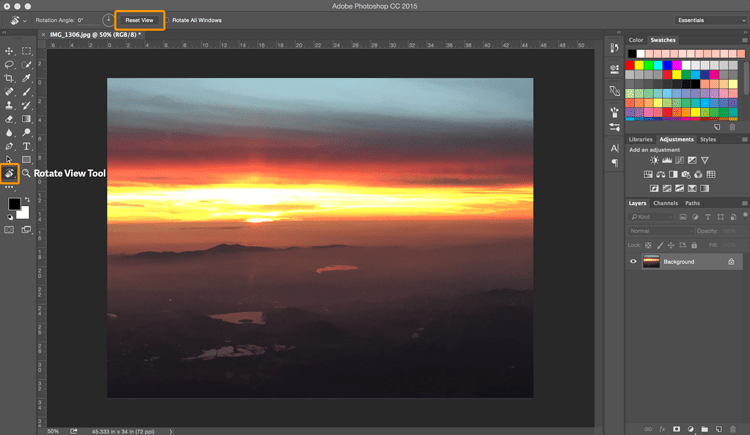Open the Adjustments panel menu

[x=745, y=139]
